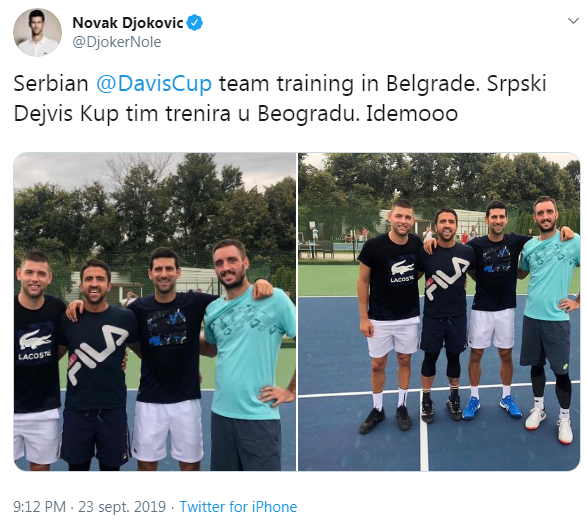This screenshot has height=521, width=587.
Task: Open the right full-body team photo
Action: click(439, 311)
